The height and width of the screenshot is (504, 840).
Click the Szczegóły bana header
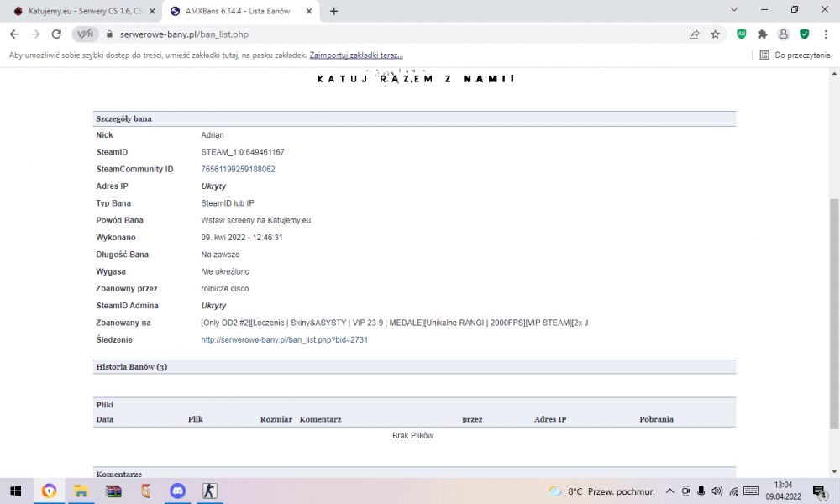[x=415, y=119]
